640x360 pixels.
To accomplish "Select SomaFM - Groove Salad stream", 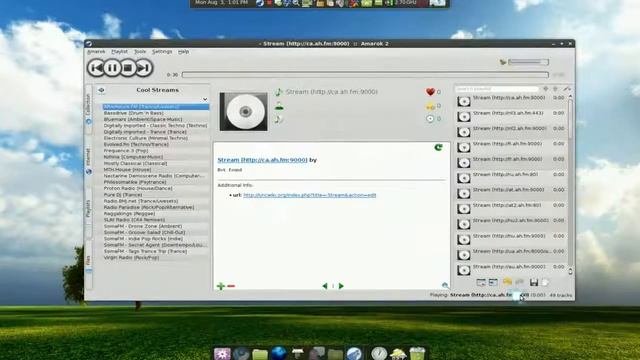I will pyautogui.click(x=143, y=232).
